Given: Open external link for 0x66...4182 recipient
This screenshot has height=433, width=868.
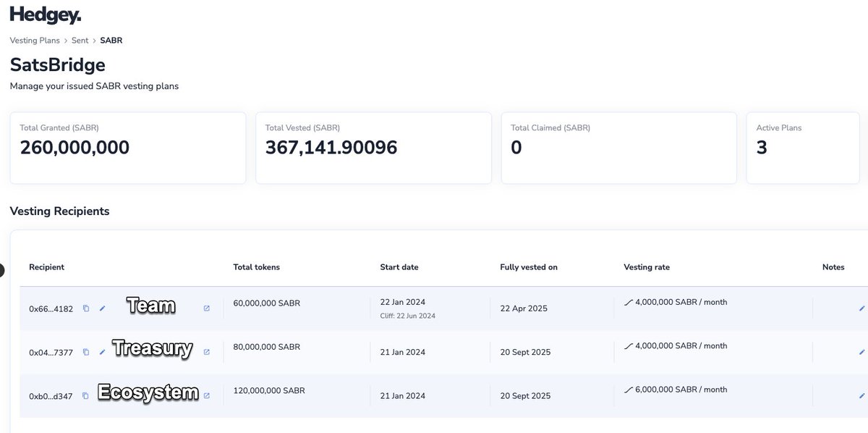Looking at the screenshot, I should click(x=206, y=308).
